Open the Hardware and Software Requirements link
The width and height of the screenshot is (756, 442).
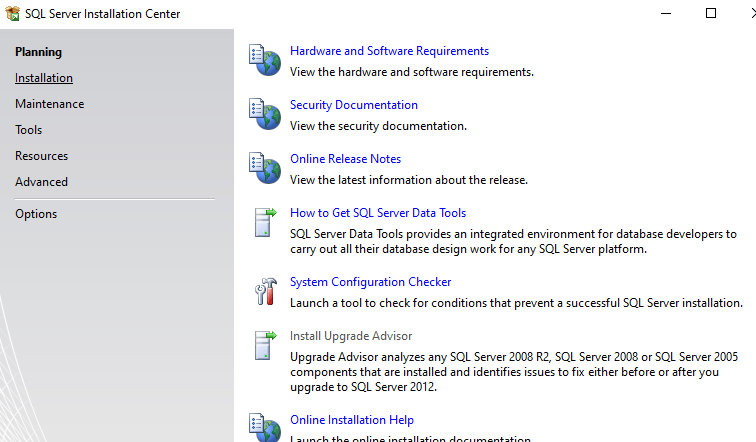coord(389,51)
